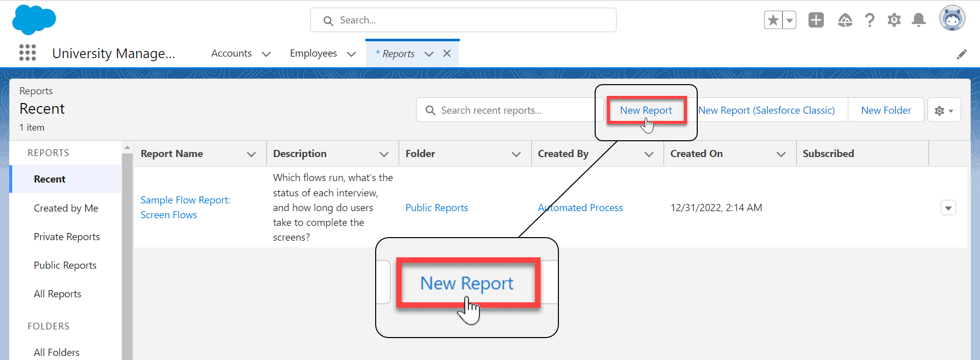Select Private Reports in sidebar

(66, 237)
